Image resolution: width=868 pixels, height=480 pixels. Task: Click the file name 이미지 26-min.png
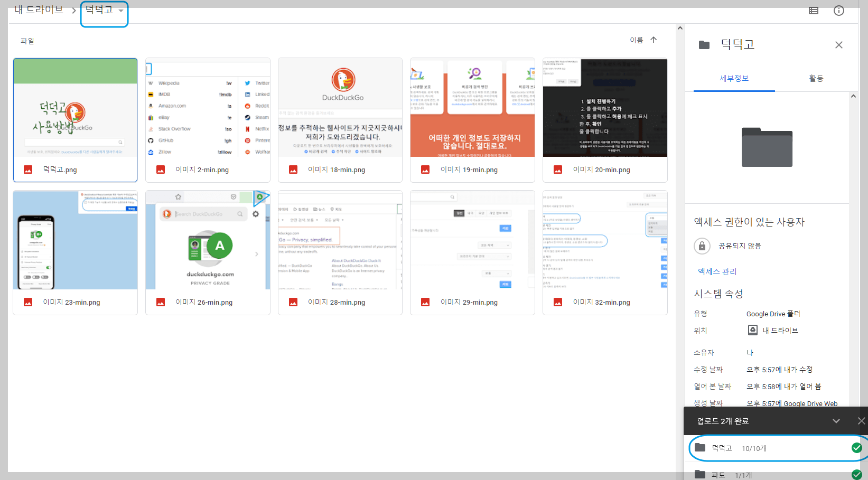point(204,302)
